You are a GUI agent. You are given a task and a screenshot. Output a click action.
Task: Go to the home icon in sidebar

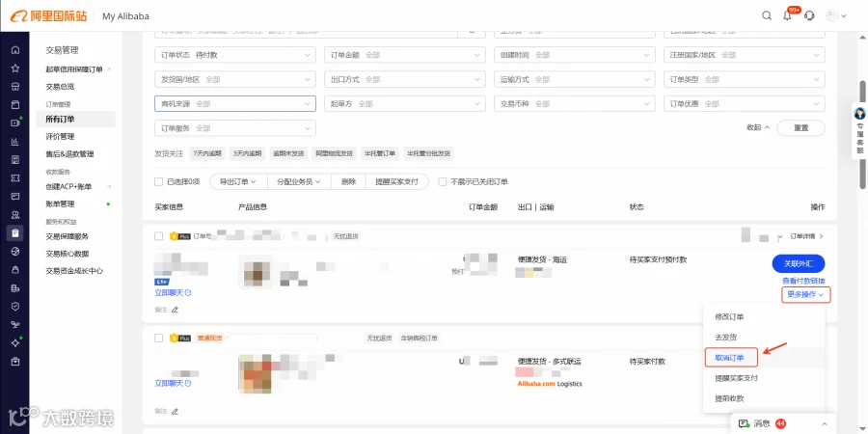[15, 50]
